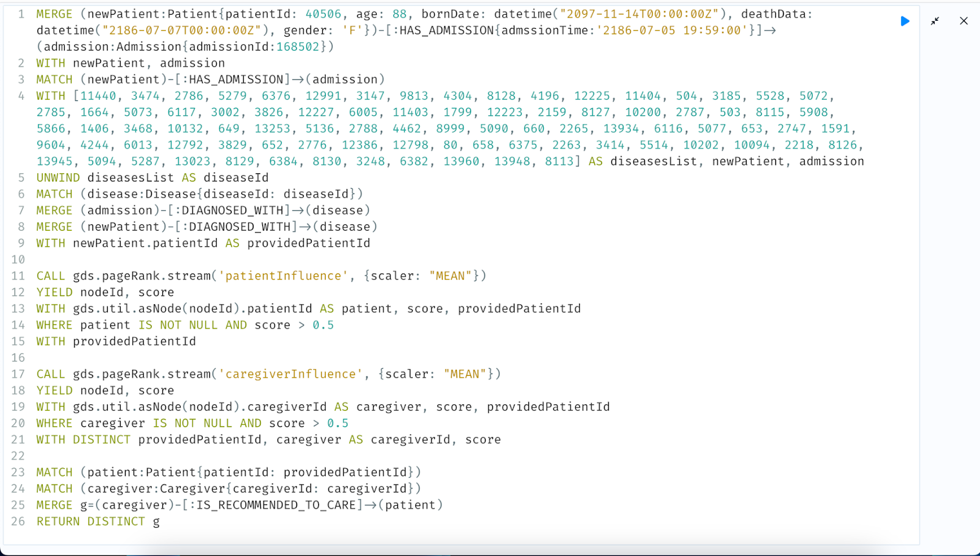Click the threshold 0.5 on line 20

point(337,423)
